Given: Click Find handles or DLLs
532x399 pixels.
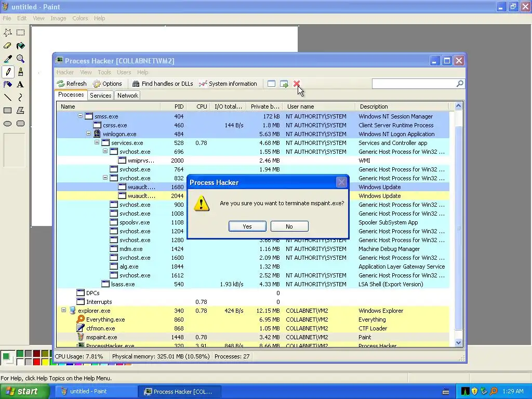Looking at the screenshot, I should [x=163, y=84].
